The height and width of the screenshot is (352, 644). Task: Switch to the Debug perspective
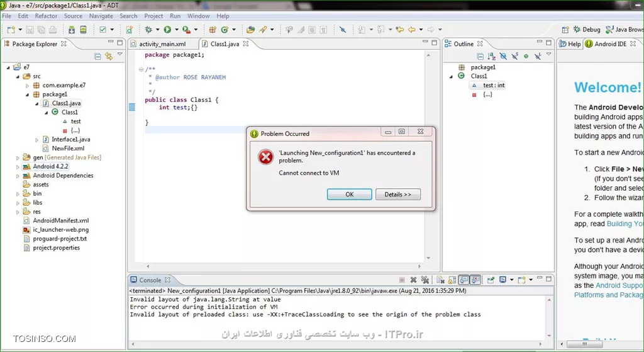(x=587, y=30)
